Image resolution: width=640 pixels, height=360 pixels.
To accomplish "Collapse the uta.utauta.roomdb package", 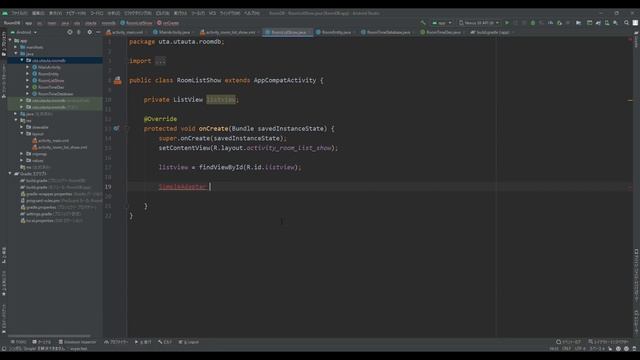I will tap(22, 60).
